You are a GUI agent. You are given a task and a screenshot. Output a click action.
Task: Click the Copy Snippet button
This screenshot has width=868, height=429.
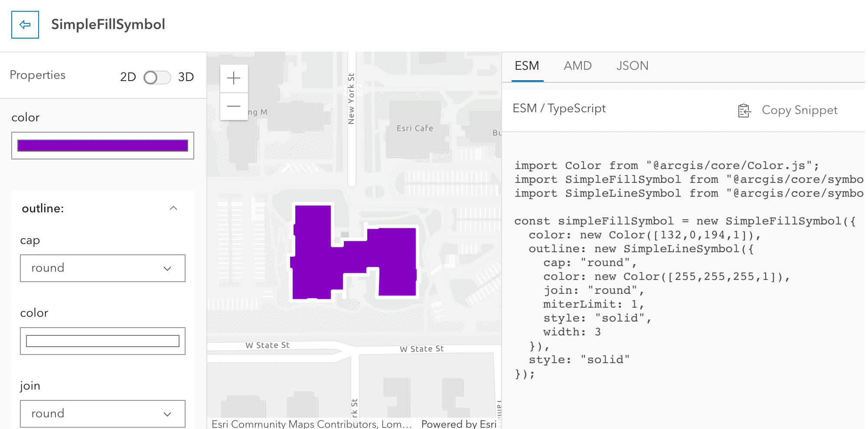(799, 110)
